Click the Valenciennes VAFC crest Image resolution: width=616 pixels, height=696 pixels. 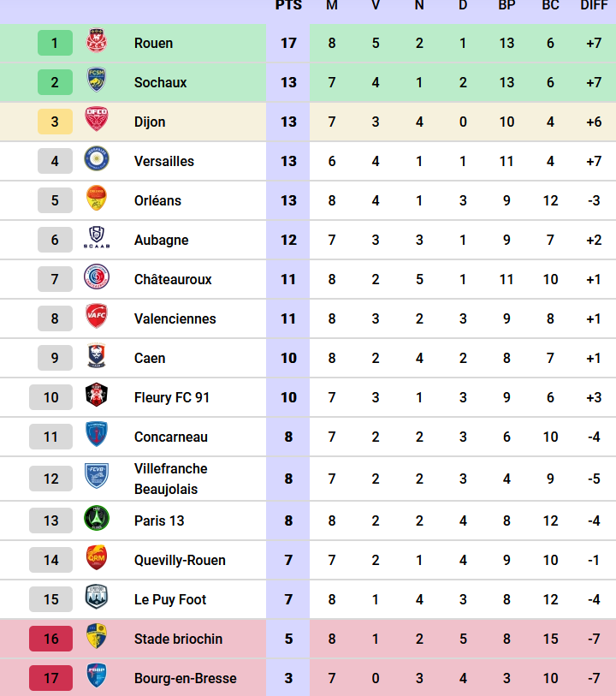pos(96,318)
